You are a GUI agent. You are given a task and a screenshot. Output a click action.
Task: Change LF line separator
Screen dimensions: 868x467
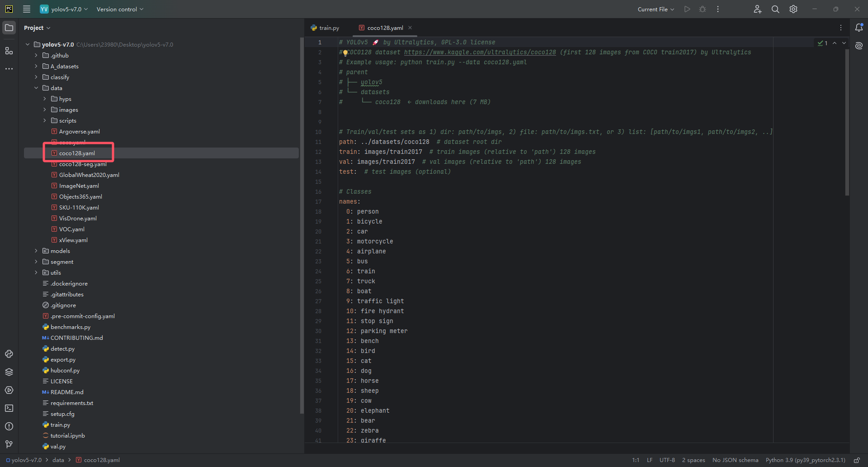(650, 460)
